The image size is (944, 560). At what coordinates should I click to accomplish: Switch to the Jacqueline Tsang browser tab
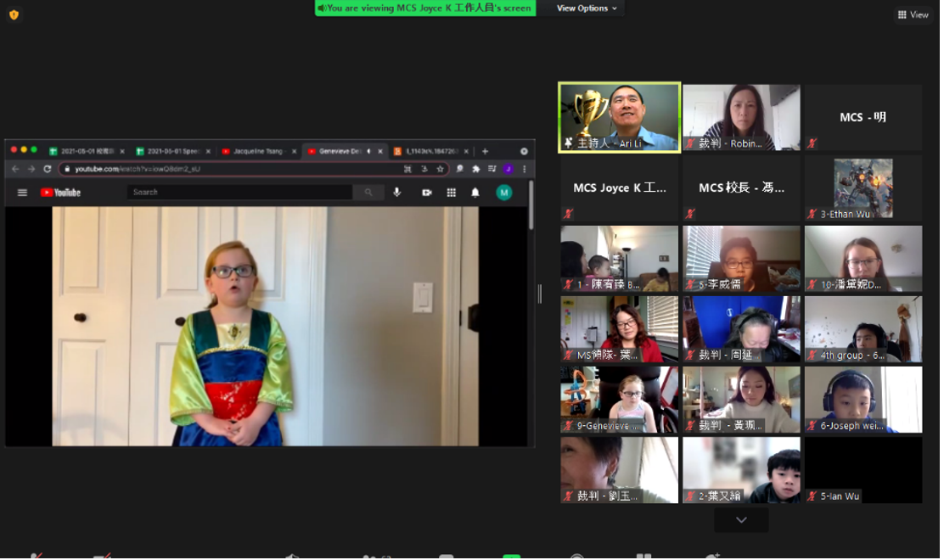click(x=258, y=151)
